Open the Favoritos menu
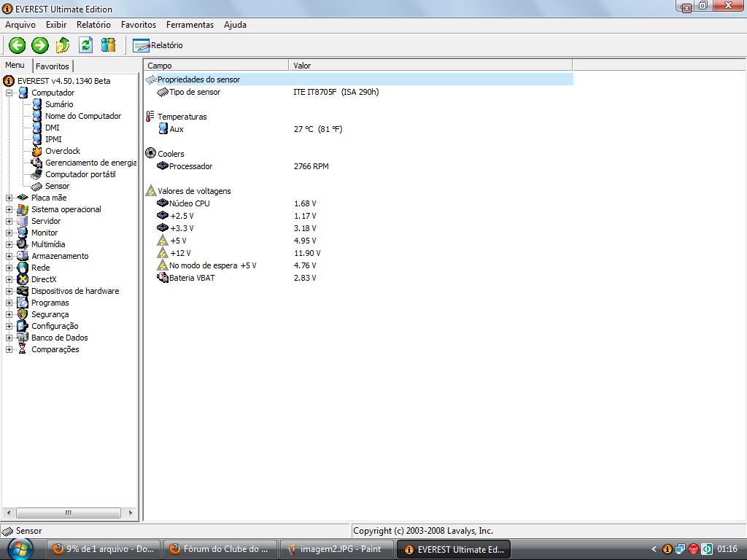 (138, 25)
